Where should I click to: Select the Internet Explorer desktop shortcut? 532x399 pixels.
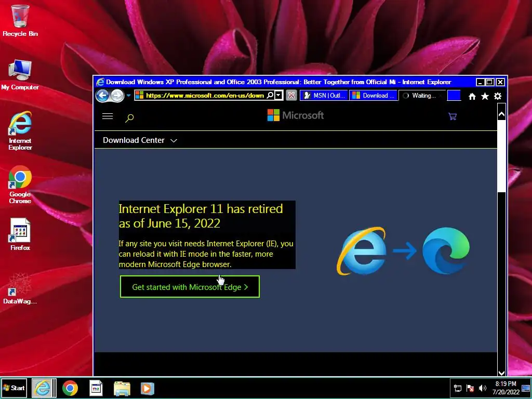tap(20, 130)
